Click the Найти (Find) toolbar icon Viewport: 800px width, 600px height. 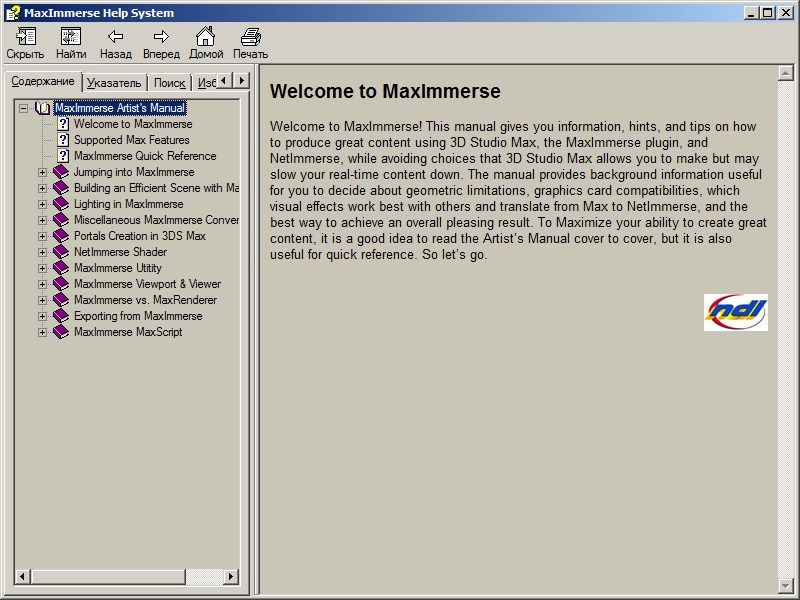71,36
